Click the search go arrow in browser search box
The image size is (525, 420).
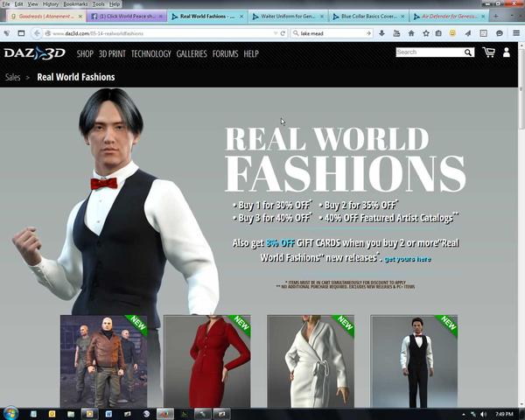tap(368, 33)
